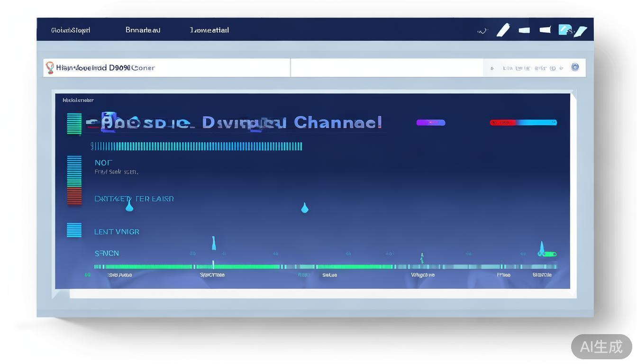
Task: Open the first tab in top navigation
Action: 71,30
